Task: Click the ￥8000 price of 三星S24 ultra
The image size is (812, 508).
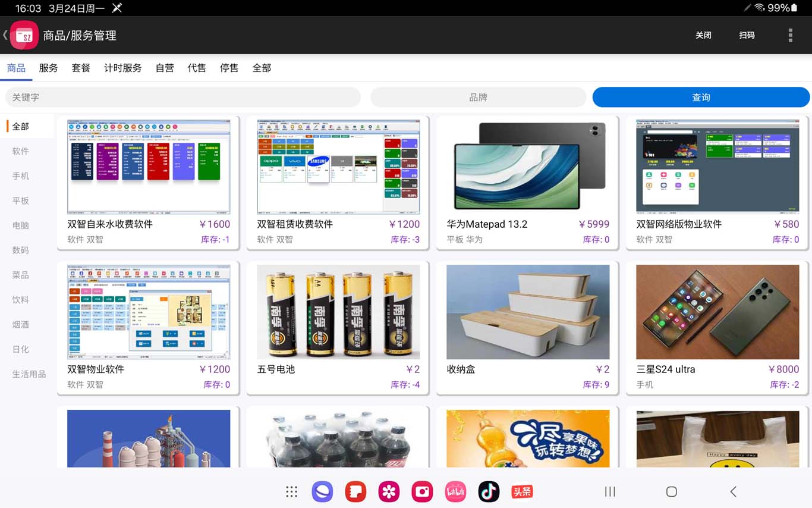Action: tap(783, 369)
